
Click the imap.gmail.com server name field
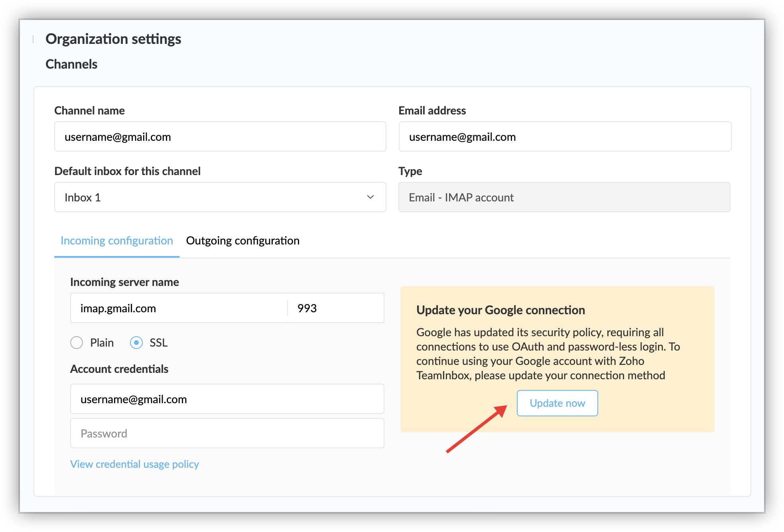click(x=179, y=308)
